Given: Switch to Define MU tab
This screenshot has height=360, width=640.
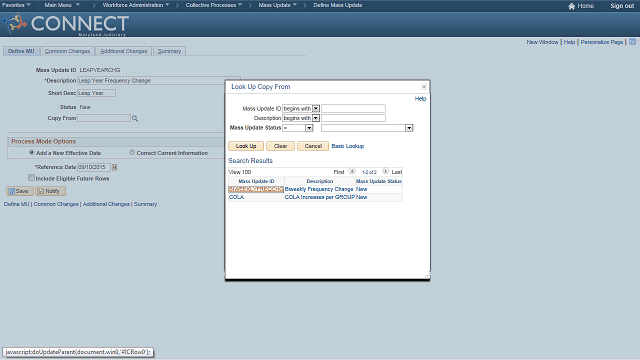Looking at the screenshot, I should pyautogui.click(x=21, y=51).
